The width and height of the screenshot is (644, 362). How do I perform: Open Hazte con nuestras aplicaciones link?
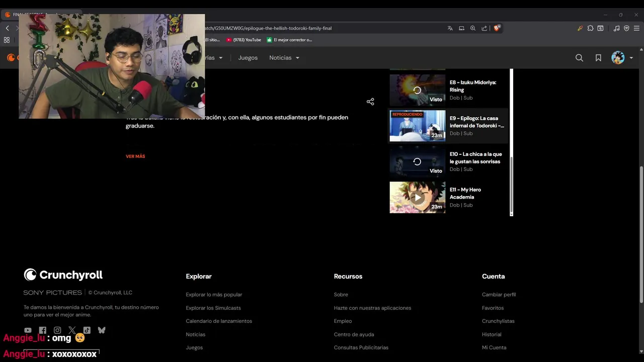[x=372, y=308]
